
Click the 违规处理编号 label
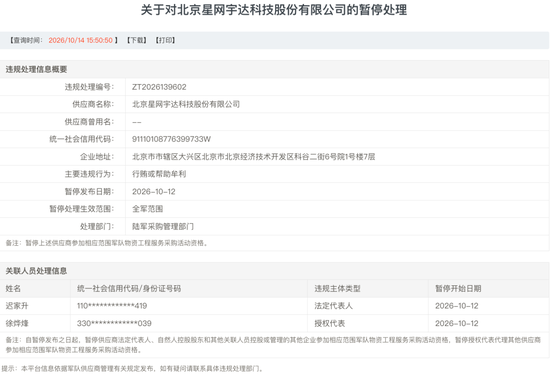[89, 87]
